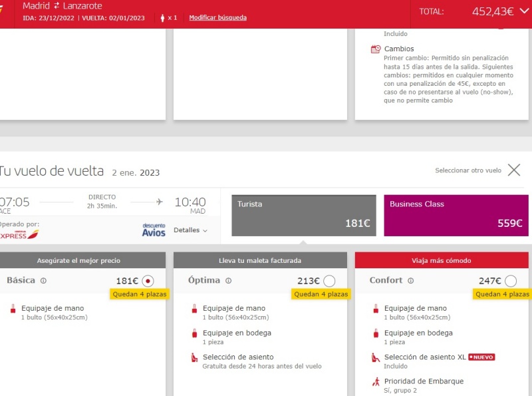Switch to the Turista cabin tab

click(303, 215)
